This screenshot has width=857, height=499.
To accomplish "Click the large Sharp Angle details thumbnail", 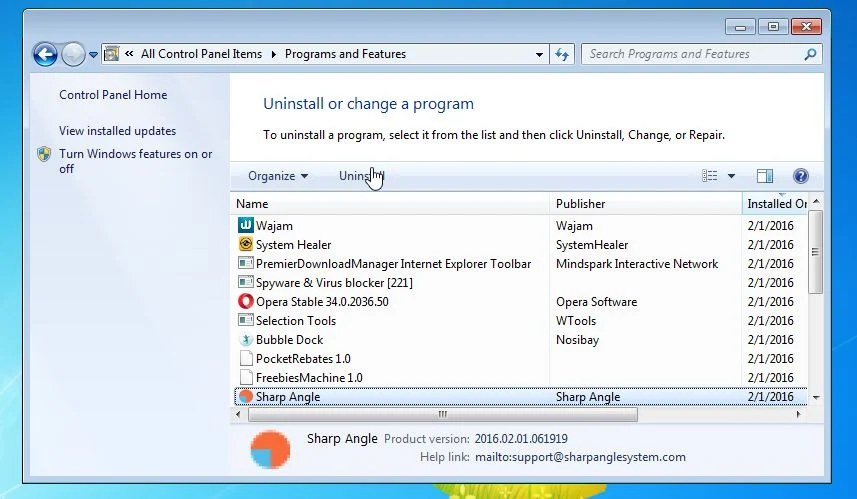I will 270,450.
